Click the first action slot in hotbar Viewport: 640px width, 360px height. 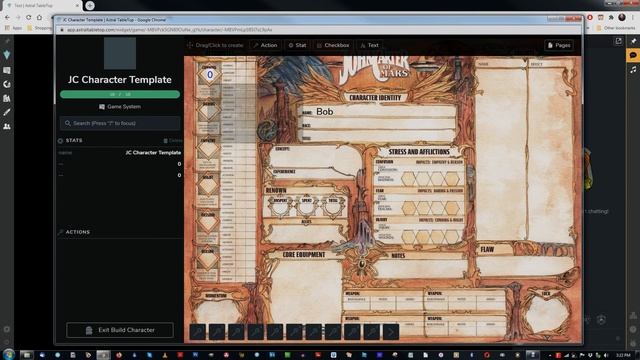tap(198, 332)
